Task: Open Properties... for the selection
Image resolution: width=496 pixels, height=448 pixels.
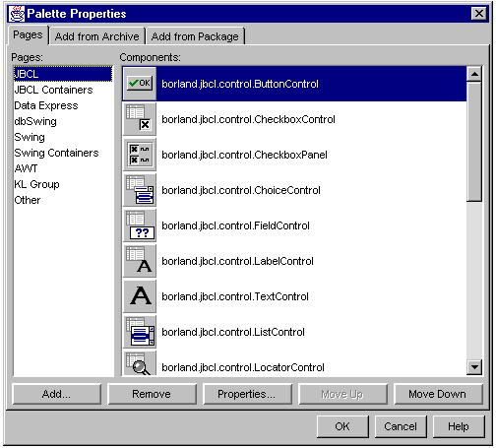Action: (x=247, y=394)
